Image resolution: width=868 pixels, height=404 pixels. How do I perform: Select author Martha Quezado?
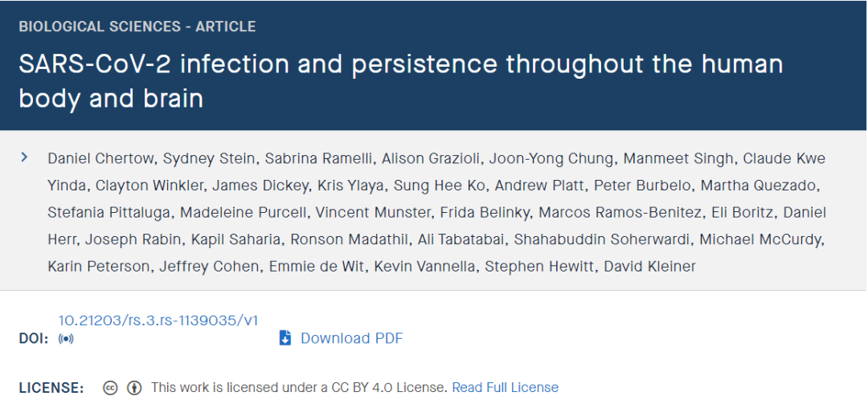coord(759,186)
